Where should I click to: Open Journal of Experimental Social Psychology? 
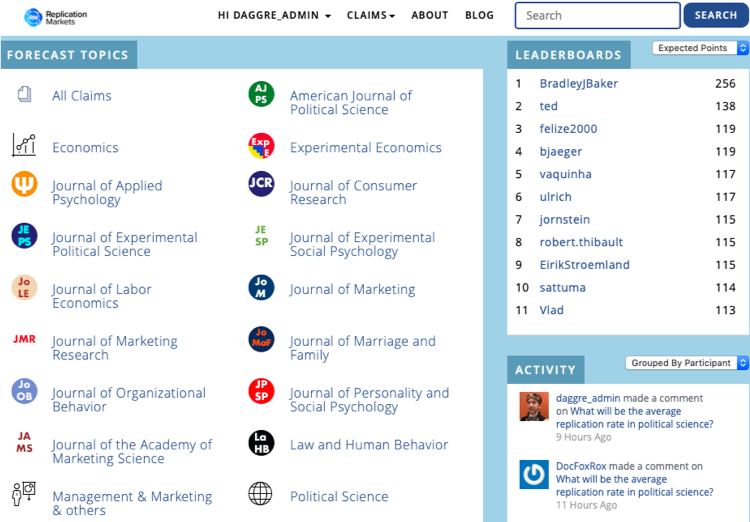pyautogui.click(x=363, y=244)
